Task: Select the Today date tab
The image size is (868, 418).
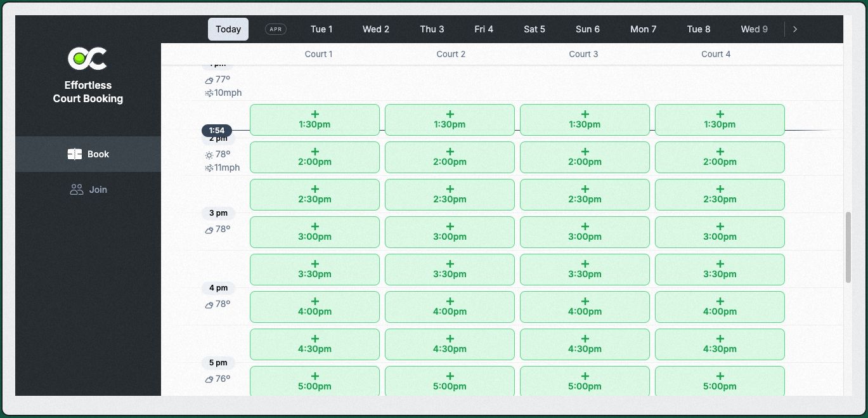Action: [228, 29]
